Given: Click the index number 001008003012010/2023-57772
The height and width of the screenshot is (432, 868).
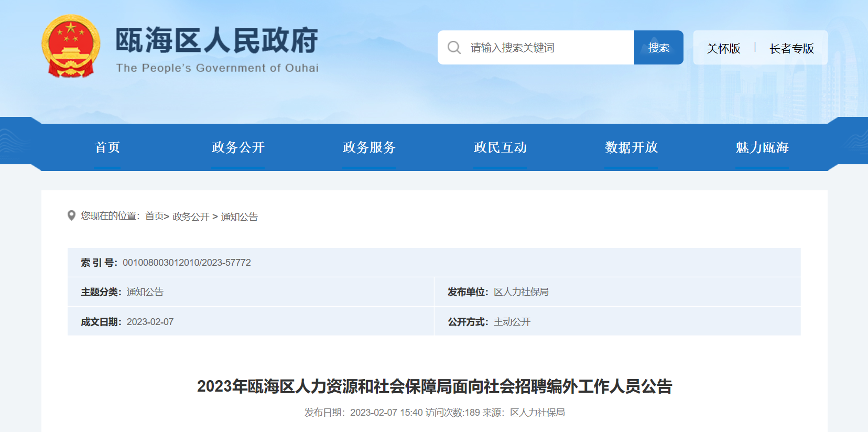Looking at the screenshot, I should [x=187, y=263].
